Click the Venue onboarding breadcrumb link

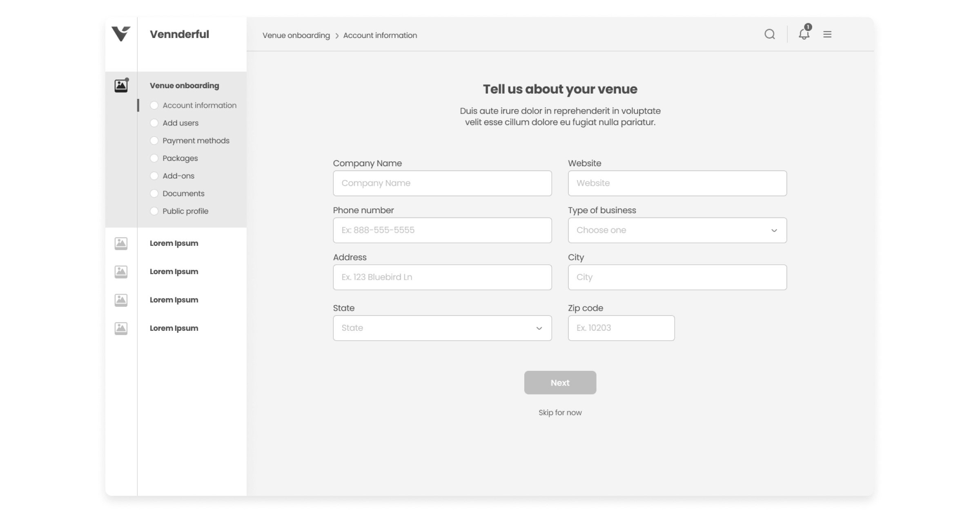click(x=297, y=35)
